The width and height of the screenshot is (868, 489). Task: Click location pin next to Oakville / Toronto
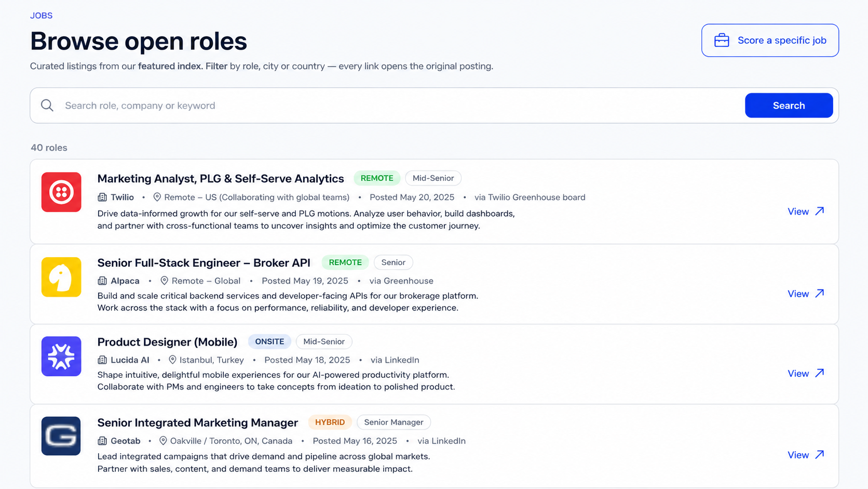point(163,441)
